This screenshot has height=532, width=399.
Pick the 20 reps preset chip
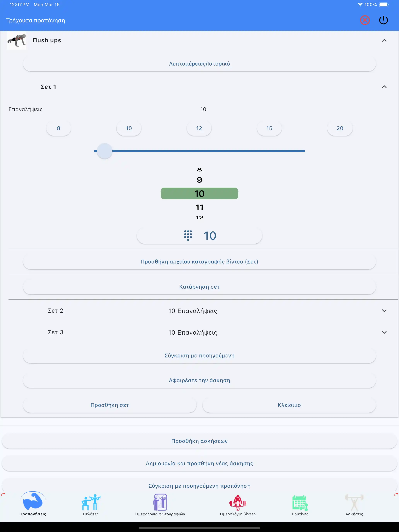pos(340,128)
